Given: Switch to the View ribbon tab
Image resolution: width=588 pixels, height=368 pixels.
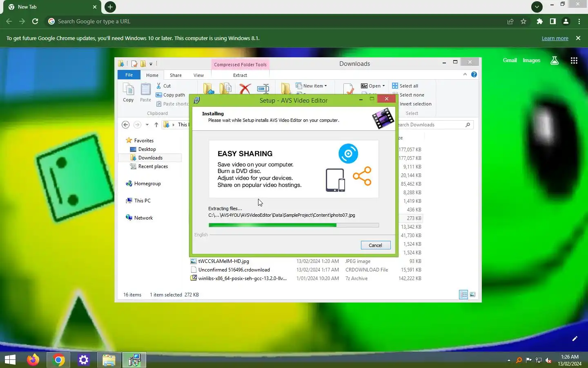Looking at the screenshot, I should click(198, 75).
